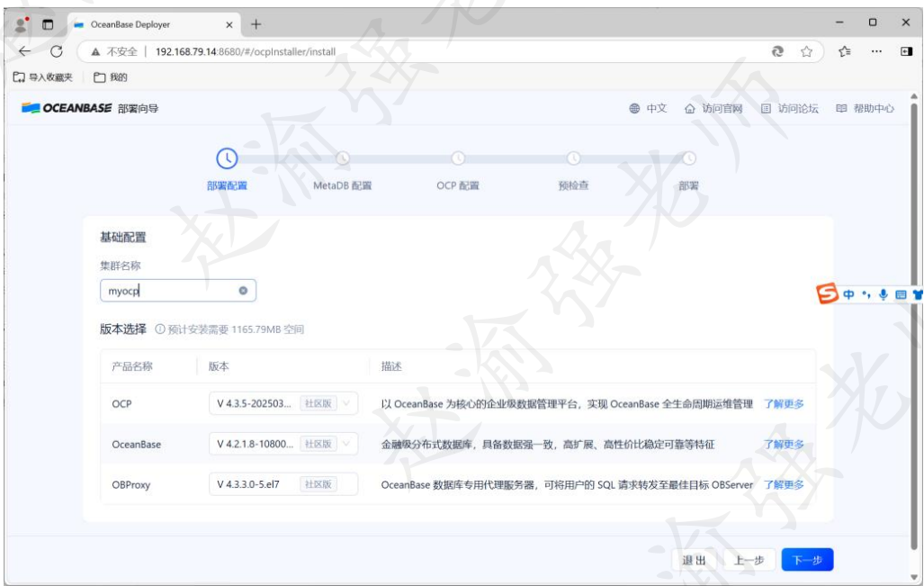Click the 下一步 button
The height and width of the screenshot is (586, 924).
[808, 559]
